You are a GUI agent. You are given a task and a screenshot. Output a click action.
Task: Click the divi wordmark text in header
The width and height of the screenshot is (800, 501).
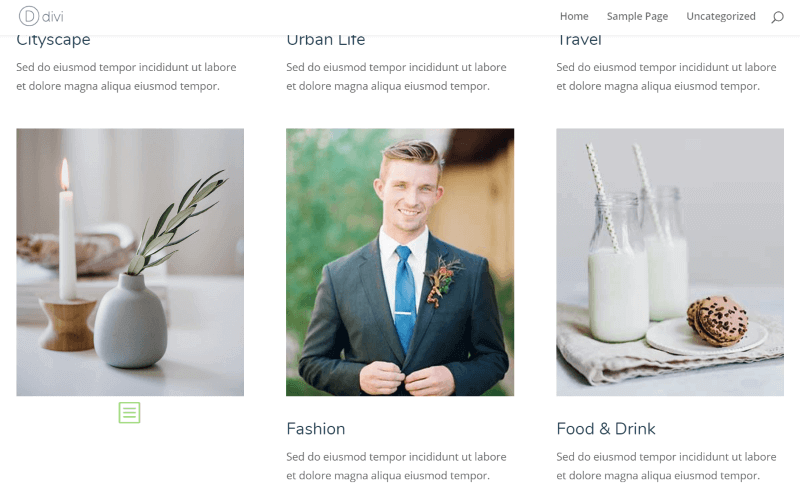coord(53,17)
